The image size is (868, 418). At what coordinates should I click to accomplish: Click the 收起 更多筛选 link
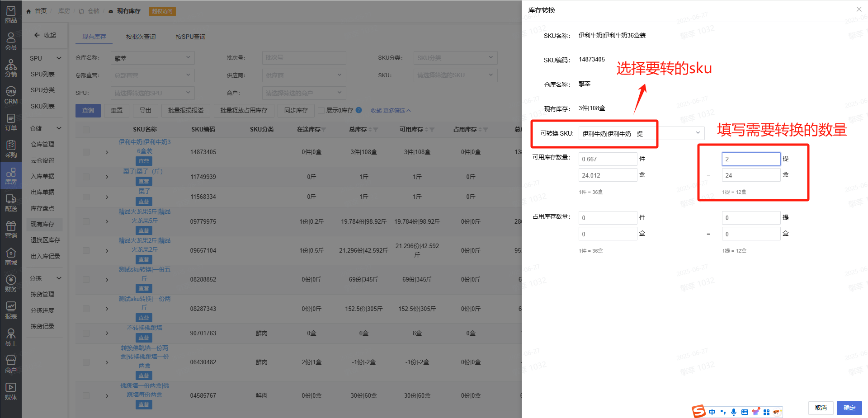pos(391,110)
